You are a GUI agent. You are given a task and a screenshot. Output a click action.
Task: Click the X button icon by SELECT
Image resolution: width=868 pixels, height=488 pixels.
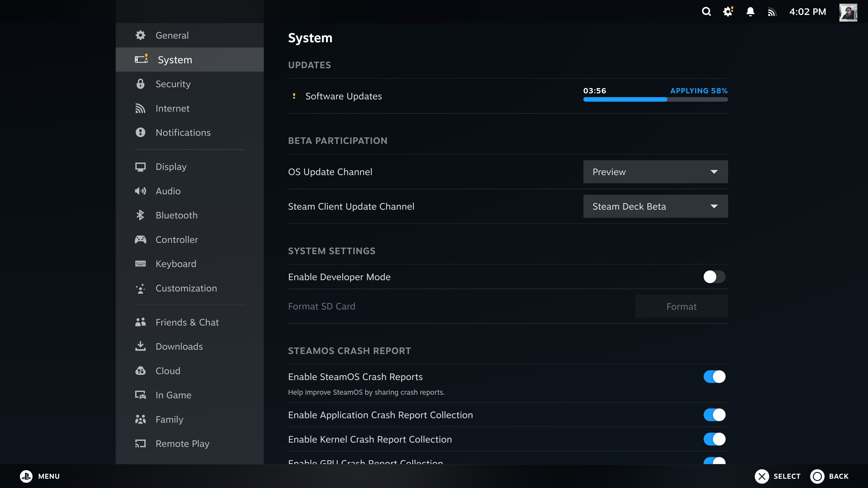point(762,476)
